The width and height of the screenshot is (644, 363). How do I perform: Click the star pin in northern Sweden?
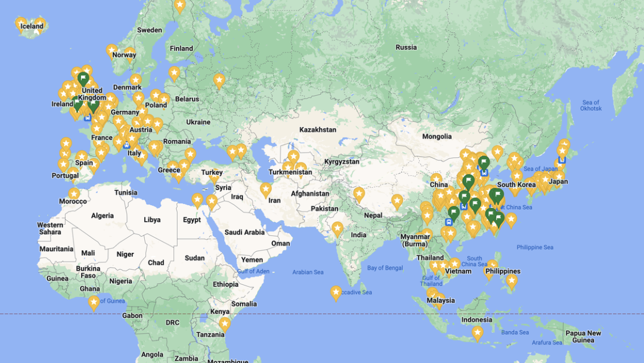[179, 6]
